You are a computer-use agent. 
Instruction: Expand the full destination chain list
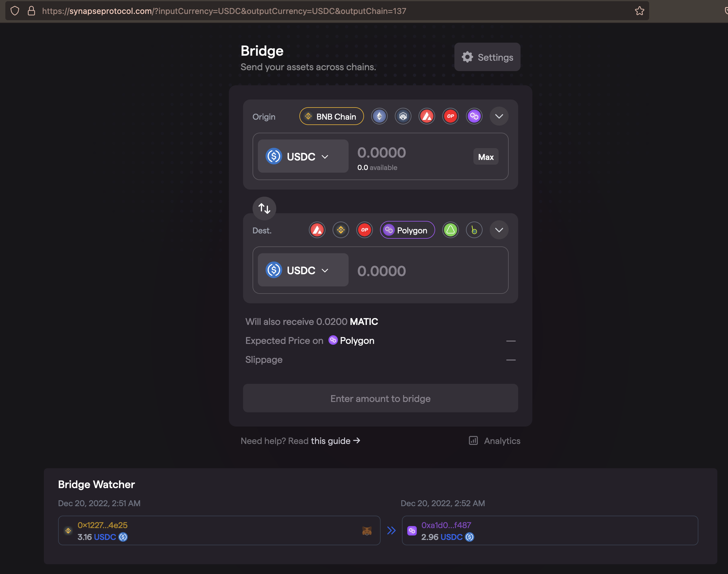point(499,230)
